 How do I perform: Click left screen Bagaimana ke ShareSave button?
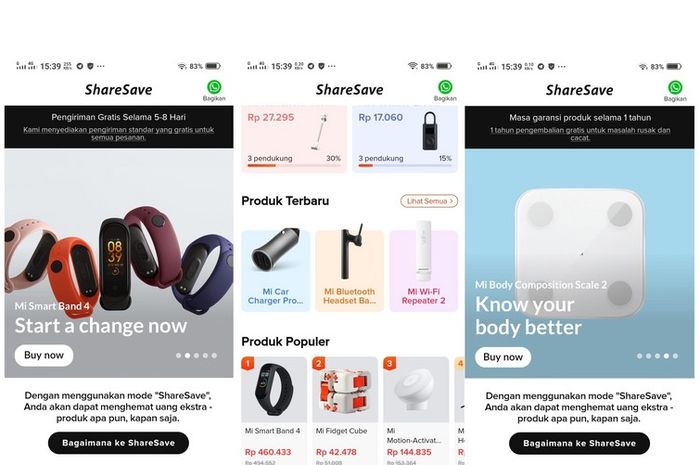pos(118,443)
